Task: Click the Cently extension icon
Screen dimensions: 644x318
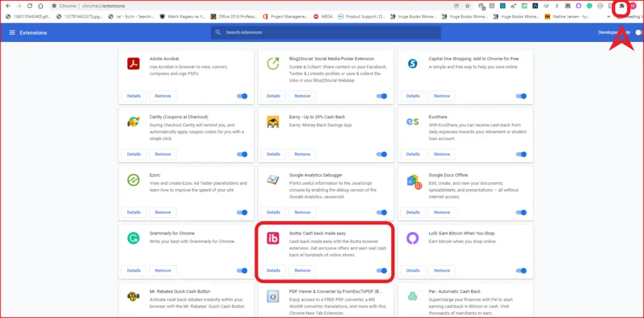Action: click(133, 122)
